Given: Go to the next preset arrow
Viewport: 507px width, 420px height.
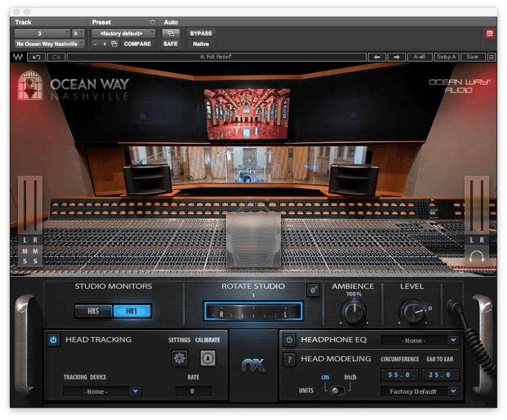Looking at the screenshot, I should coord(396,57).
